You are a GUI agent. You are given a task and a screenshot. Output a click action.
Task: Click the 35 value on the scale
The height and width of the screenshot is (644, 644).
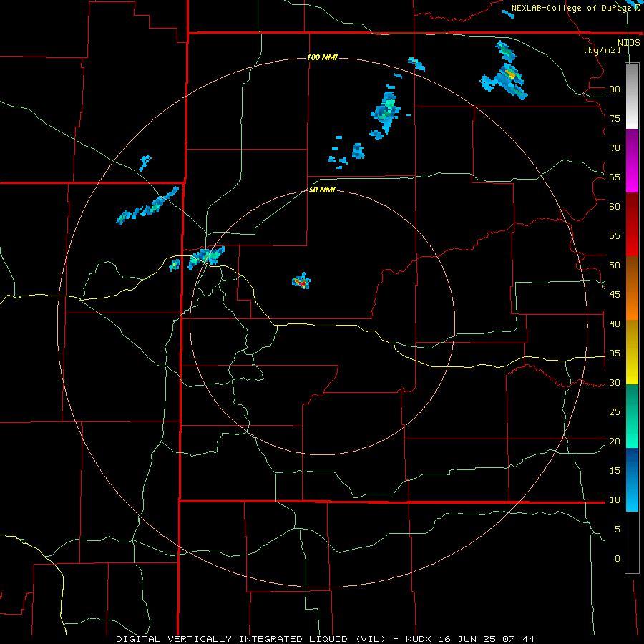point(615,353)
